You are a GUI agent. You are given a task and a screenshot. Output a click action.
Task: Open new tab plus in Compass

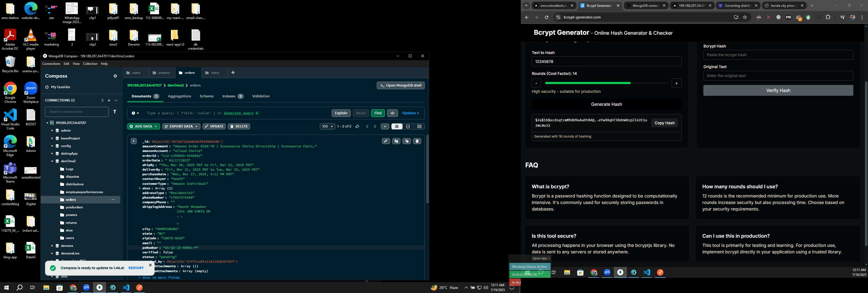click(233, 72)
